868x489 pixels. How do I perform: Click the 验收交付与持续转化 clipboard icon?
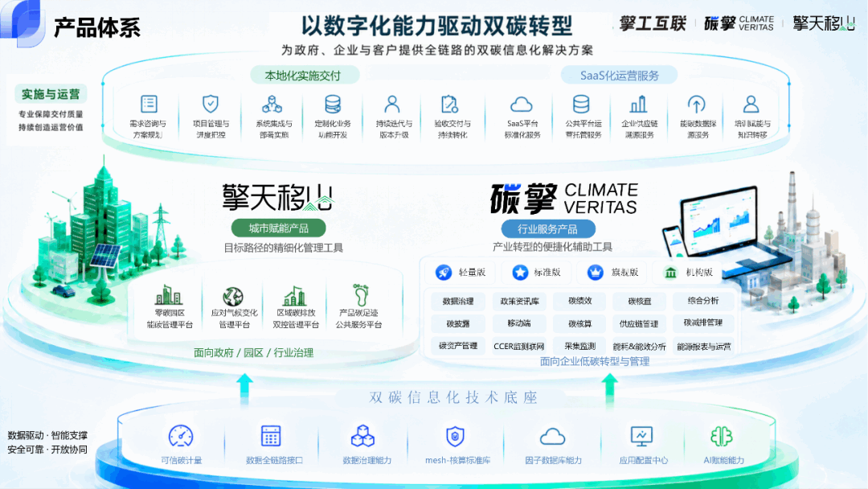(x=449, y=104)
